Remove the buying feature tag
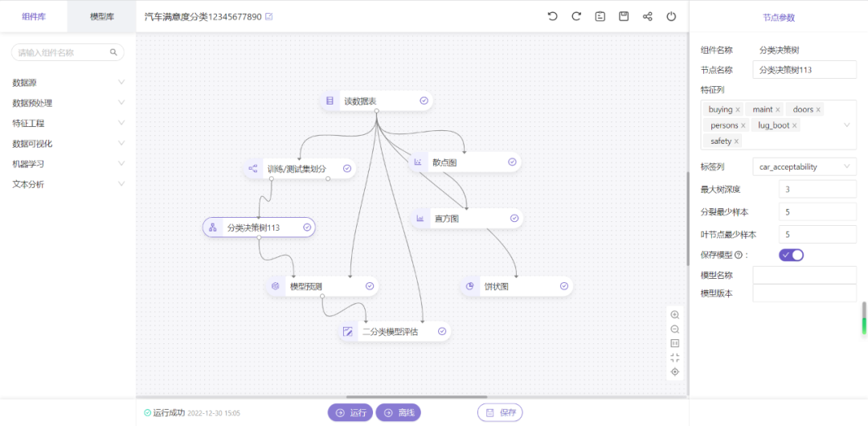The height and width of the screenshot is (426, 868). pyautogui.click(x=737, y=109)
